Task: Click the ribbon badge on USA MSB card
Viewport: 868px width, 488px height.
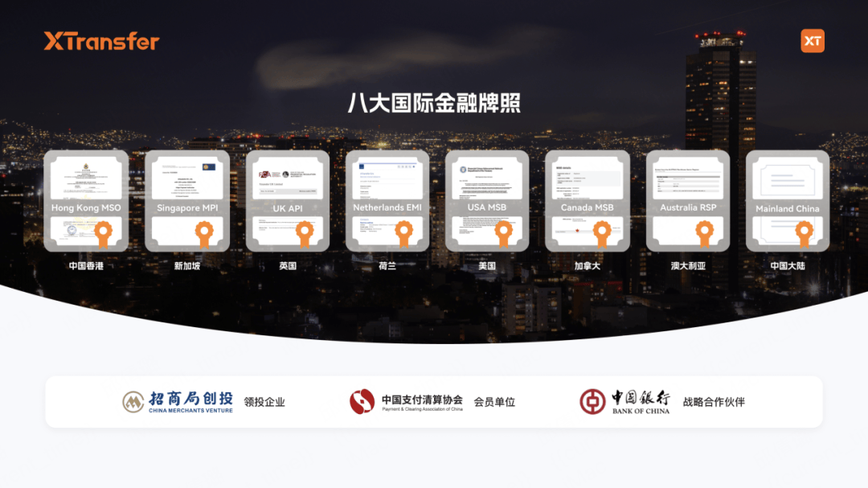Action: [504, 234]
